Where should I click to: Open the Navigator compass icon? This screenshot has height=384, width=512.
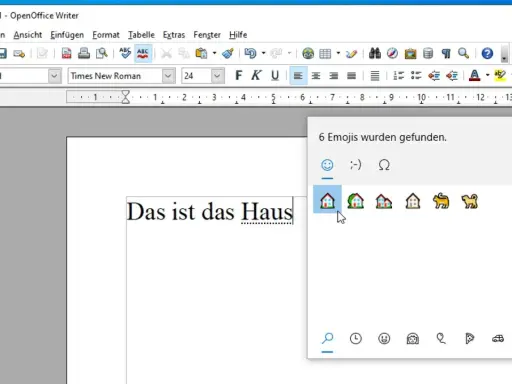coord(392,53)
